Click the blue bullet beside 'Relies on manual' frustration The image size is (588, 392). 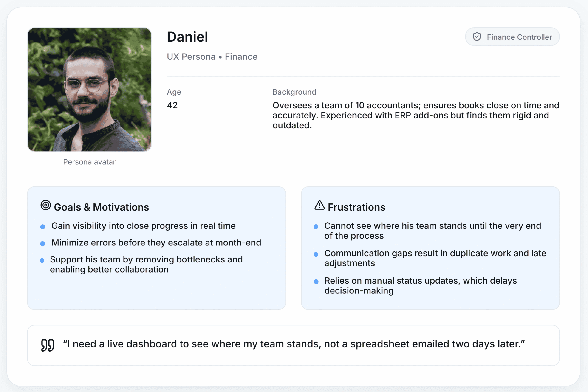click(316, 282)
